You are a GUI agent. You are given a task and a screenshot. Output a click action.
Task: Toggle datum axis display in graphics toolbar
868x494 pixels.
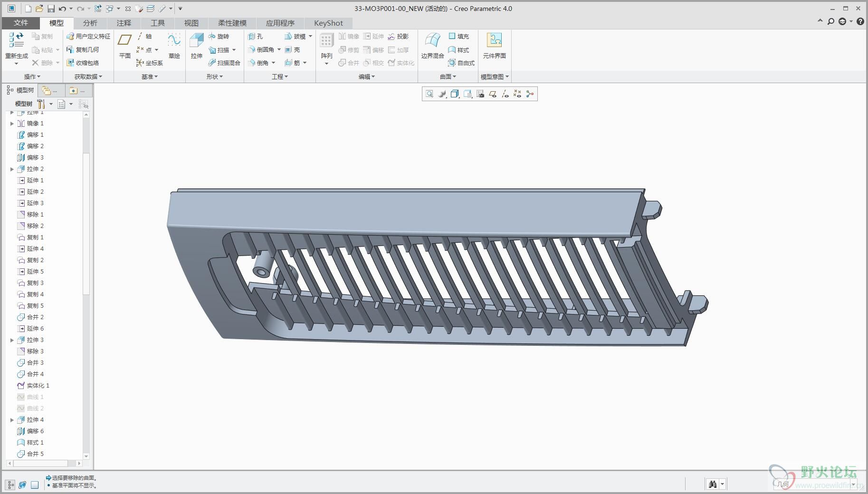pyautogui.click(x=505, y=94)
